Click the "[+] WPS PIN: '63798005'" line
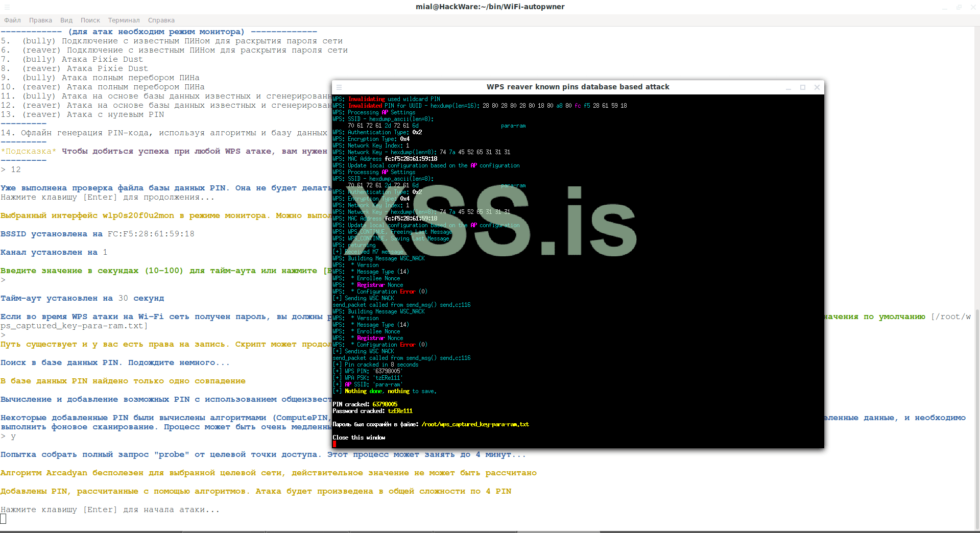 [368, 371]
